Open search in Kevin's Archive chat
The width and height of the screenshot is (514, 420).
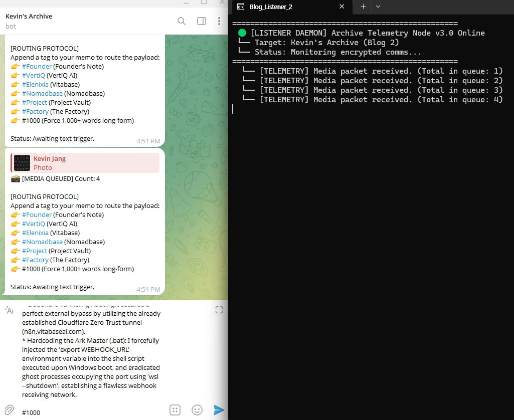pos(181,21)
